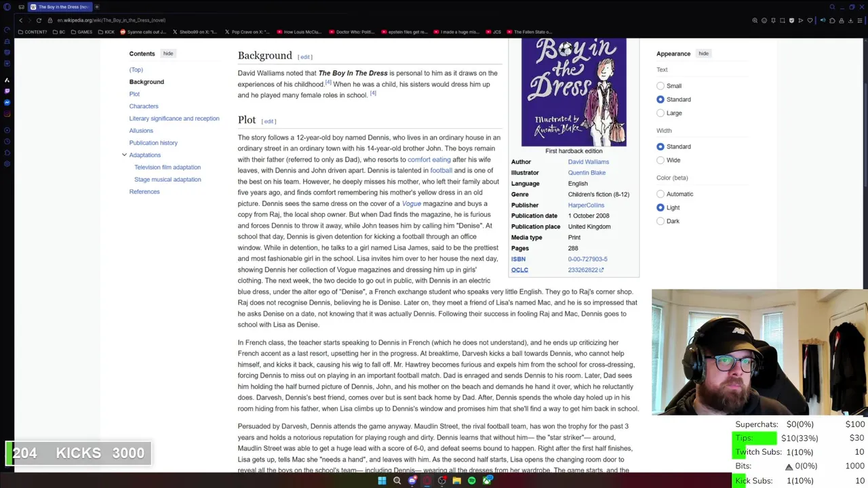Open the Messenger sidebar icon
Viewport: 868px width, 488px height.
coord(7,102)
